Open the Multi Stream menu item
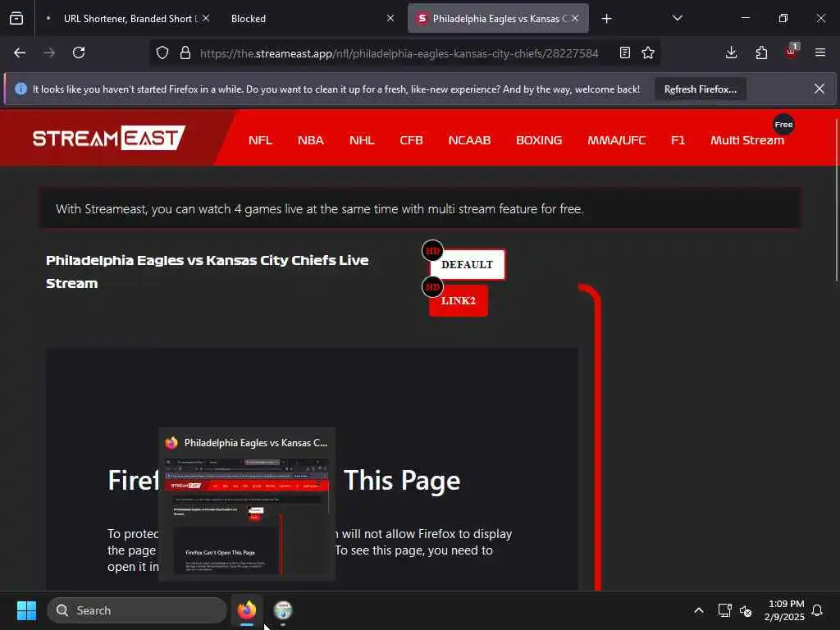The image size is (840, 630). pyautogui.click(x=747, y=140)
